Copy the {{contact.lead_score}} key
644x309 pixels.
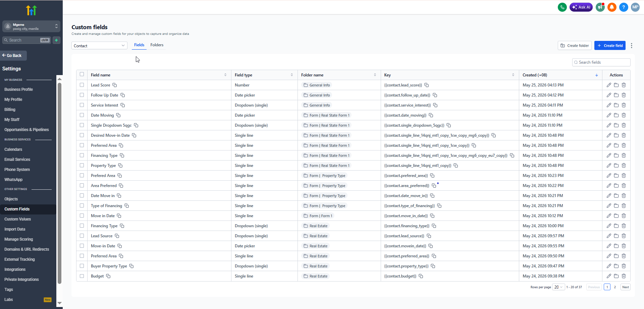(427, 85)
